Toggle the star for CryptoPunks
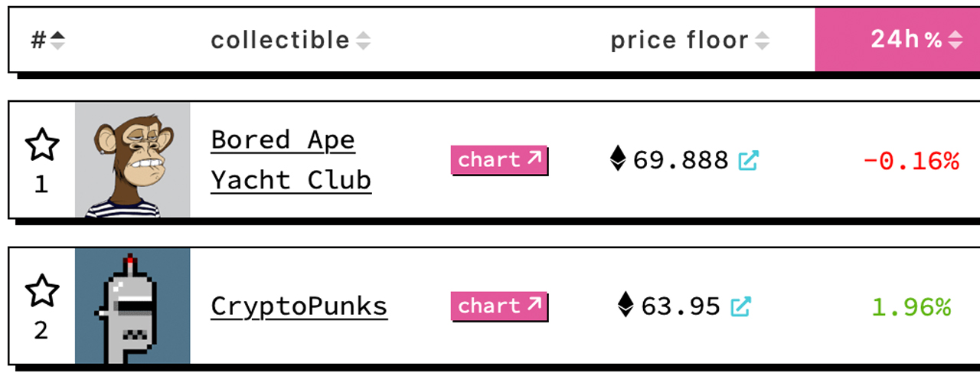Screen dimensions: 980x383 (41, 291)
